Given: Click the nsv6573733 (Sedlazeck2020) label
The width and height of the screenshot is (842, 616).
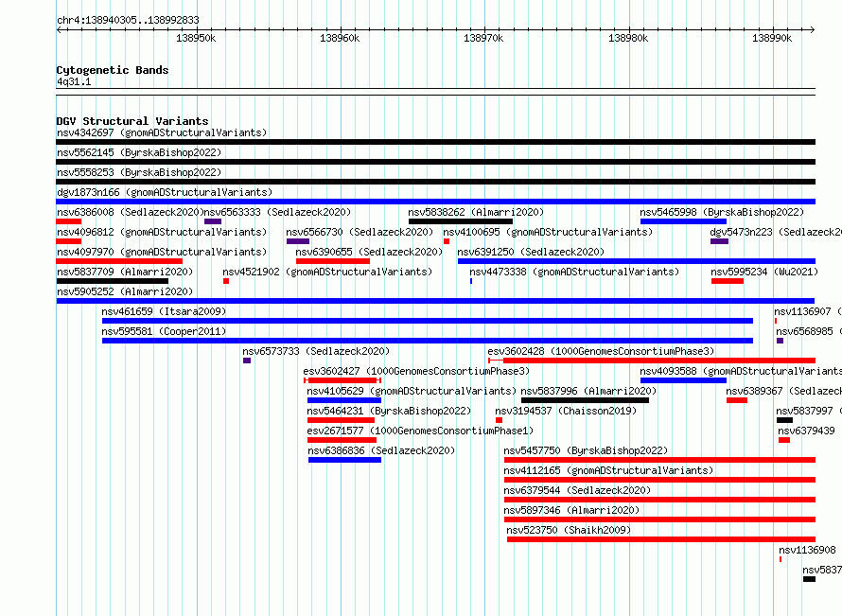Looking at the screenshot, I should [316, 351].
